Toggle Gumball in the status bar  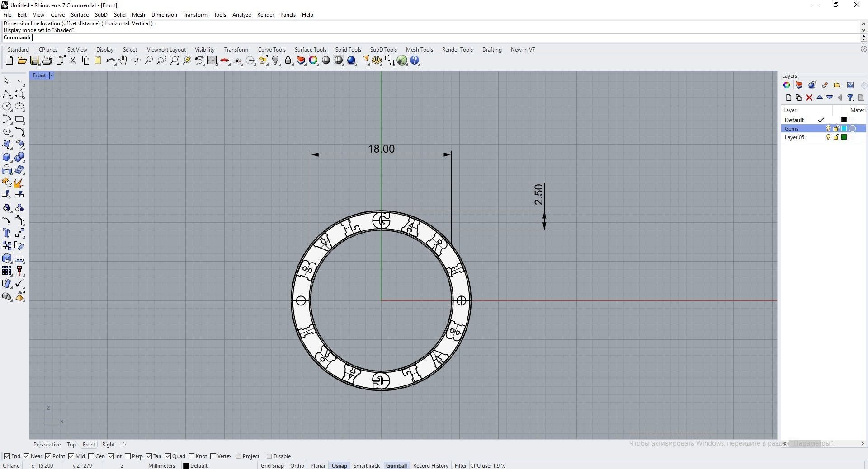396,465
